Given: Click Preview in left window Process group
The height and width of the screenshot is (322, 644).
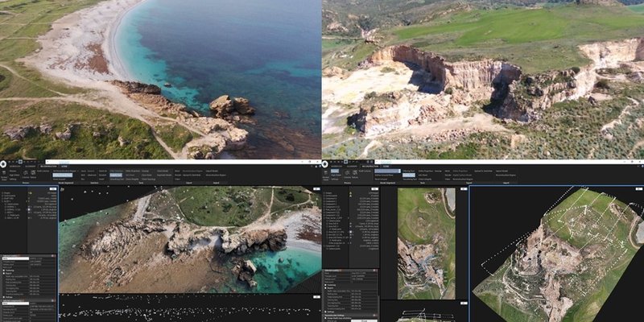Looking at the screenshot, I should tap(13, 171).
